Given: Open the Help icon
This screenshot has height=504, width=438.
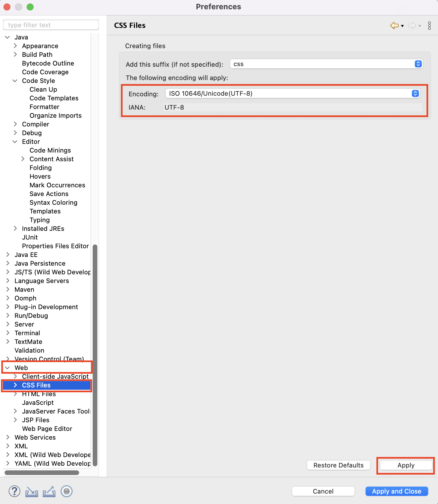Looking at the screenshot, I should [x=14, y=491].
